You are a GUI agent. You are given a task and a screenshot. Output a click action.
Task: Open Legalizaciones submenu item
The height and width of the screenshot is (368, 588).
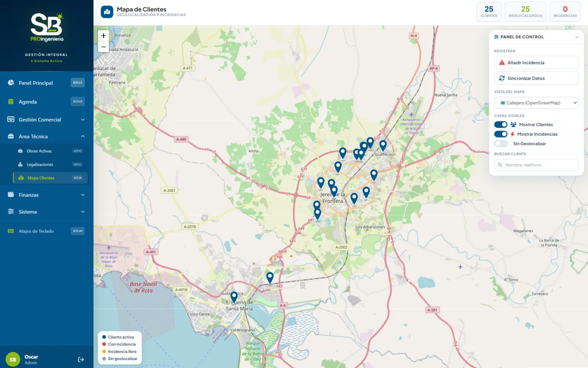[50, 164]
